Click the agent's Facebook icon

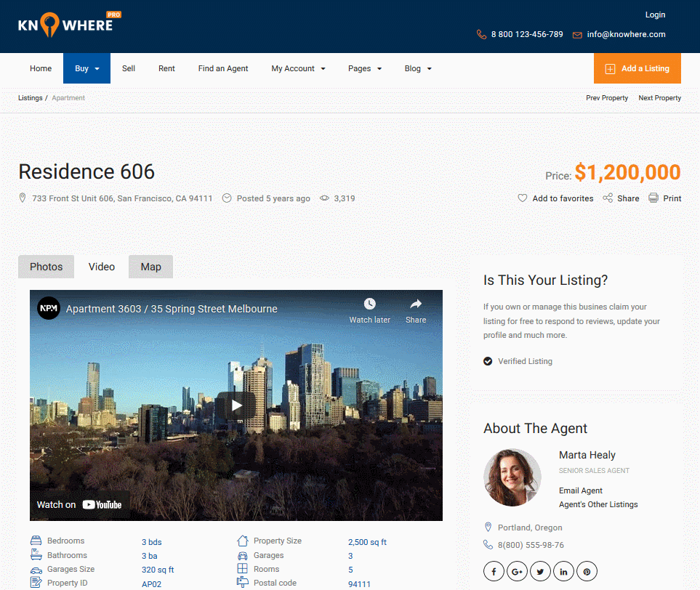tap(494, 571)
